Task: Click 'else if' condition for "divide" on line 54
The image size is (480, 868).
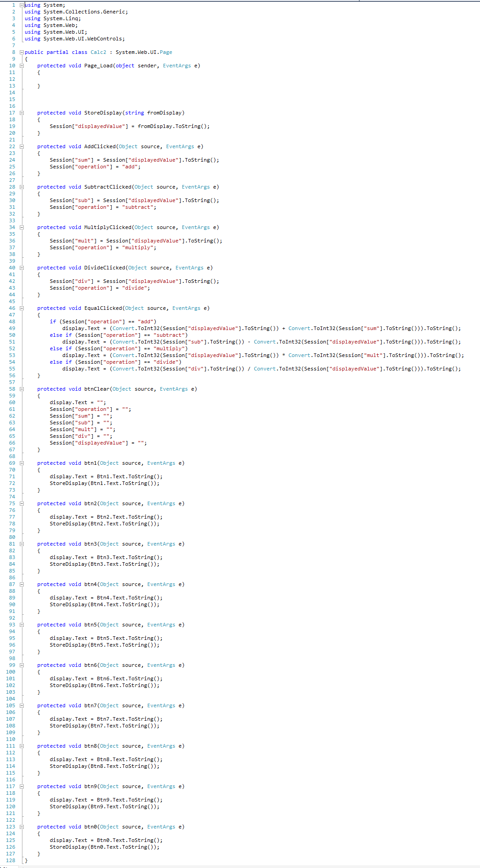Action: pyautogui.click(x=116, y=362)
